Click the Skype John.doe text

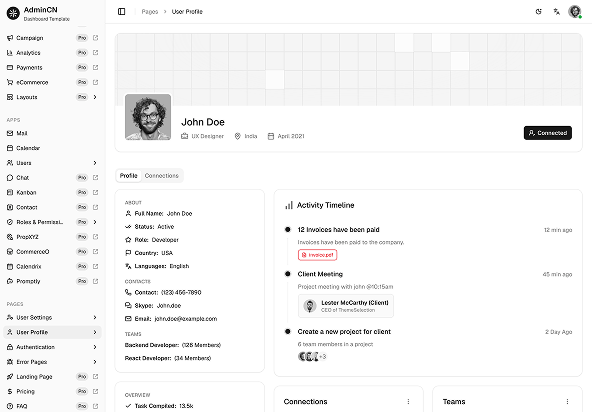tap(169, 306)
